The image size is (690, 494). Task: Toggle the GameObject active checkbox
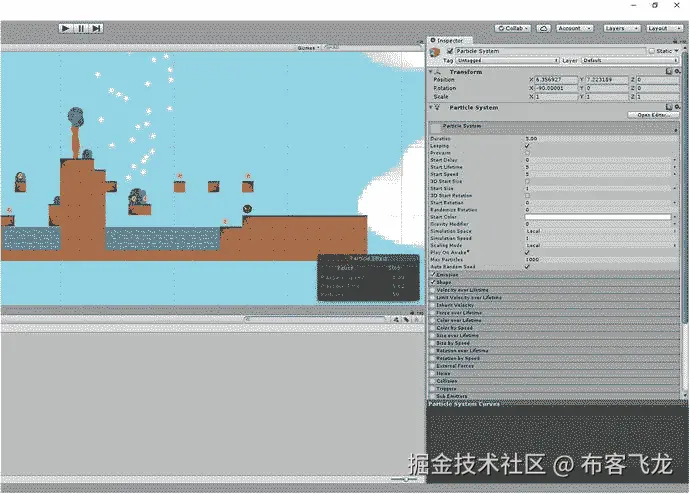click(450, 51)
